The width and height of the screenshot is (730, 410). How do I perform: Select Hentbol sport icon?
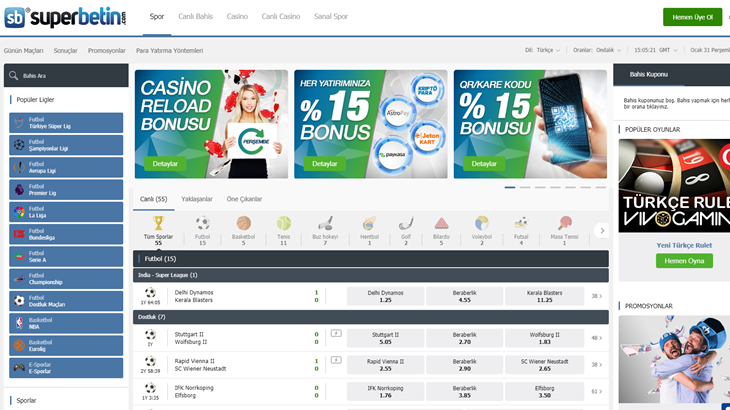pyautogui.click(x=369, y=223)
